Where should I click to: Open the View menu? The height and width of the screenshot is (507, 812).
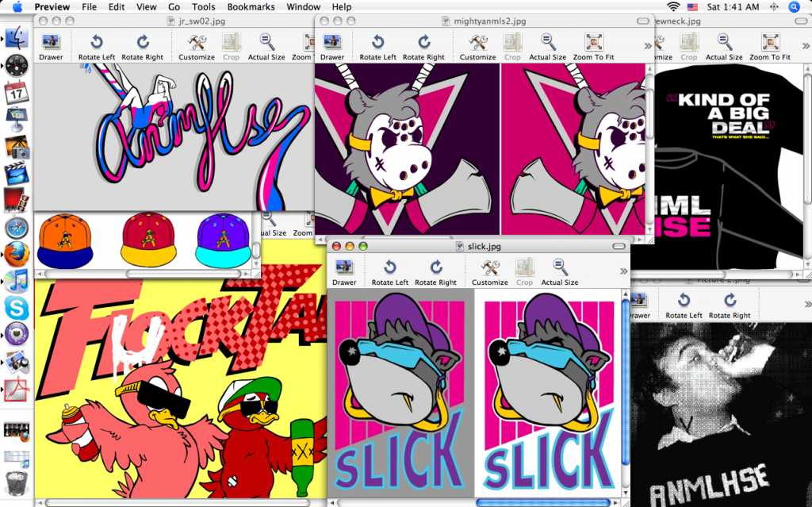click(x=146, y=6)
